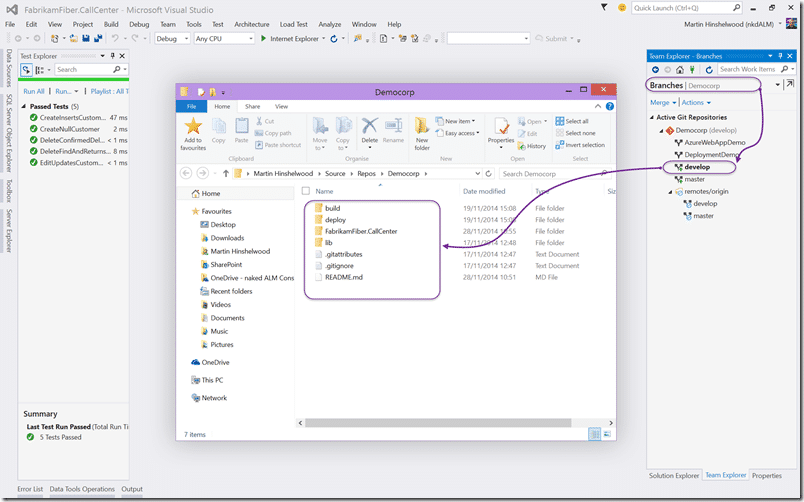
Task: Open the Analyze menu
Action: (330, 24)
